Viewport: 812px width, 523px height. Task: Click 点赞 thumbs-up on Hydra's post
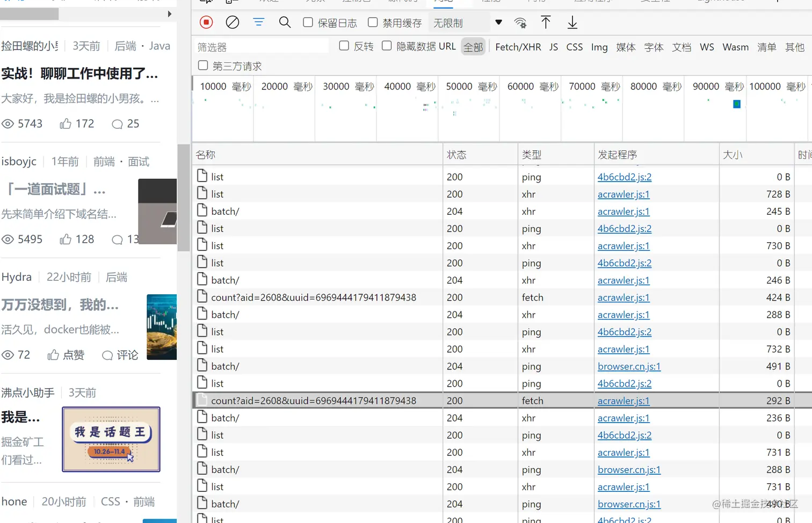[53, 355]
